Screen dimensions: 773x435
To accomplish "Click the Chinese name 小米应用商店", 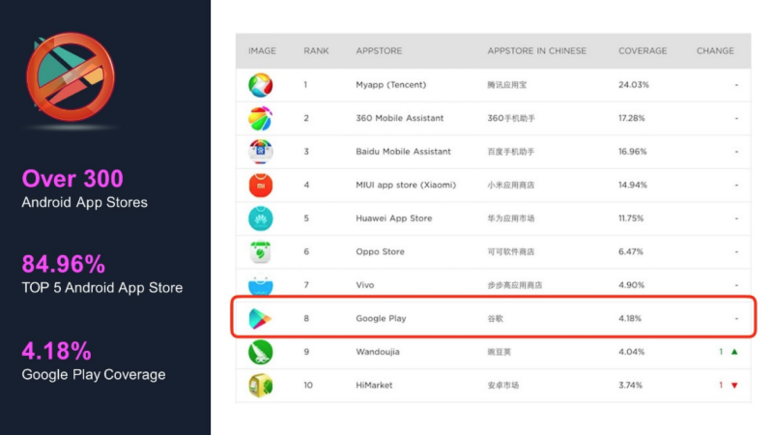I will [x=511, y=185].
